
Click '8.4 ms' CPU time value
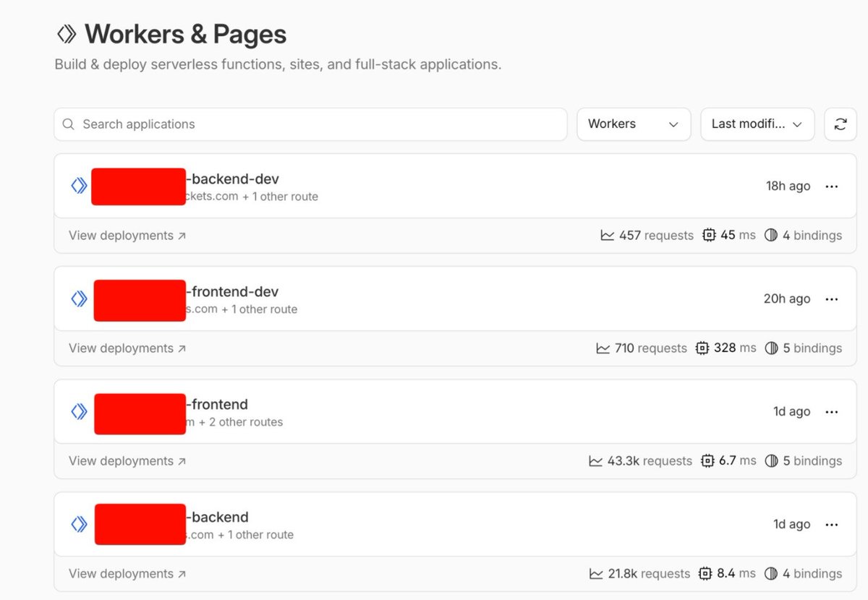pos(736,573)
